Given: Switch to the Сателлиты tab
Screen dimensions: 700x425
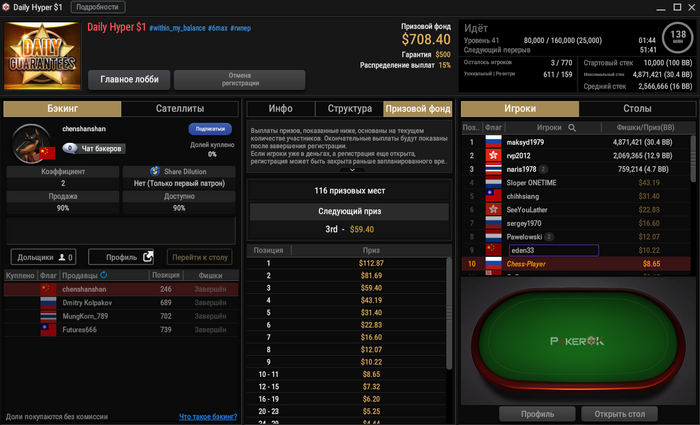Looking at the screenshot, I should [179, 108].
